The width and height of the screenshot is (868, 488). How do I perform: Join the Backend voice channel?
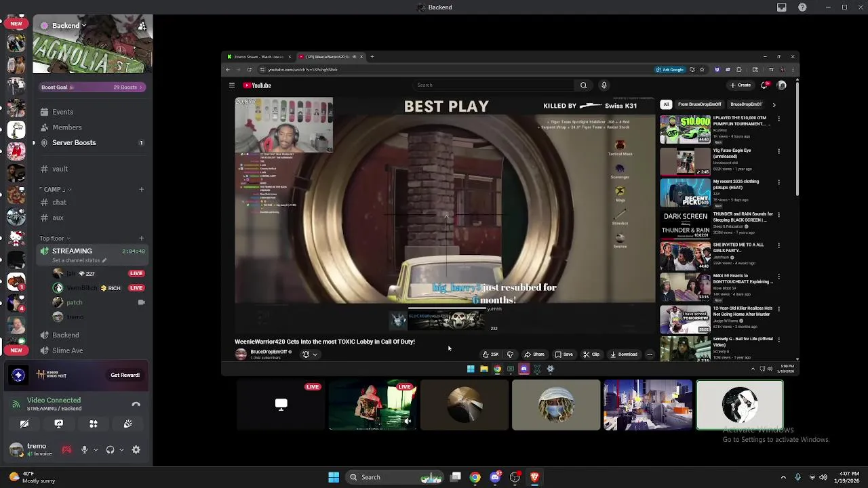[x=91, y=335]
